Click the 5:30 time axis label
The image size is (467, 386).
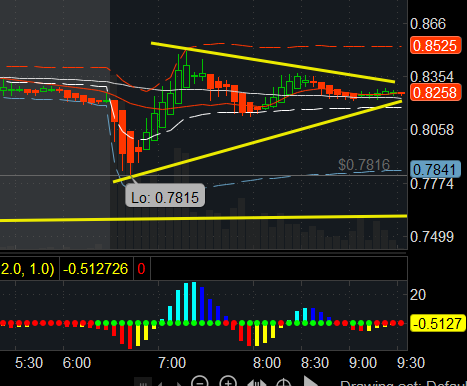coord(29,363)
